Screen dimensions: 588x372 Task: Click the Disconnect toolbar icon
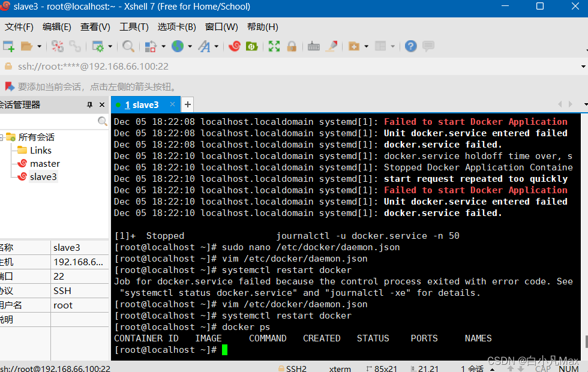click(58, 47)
